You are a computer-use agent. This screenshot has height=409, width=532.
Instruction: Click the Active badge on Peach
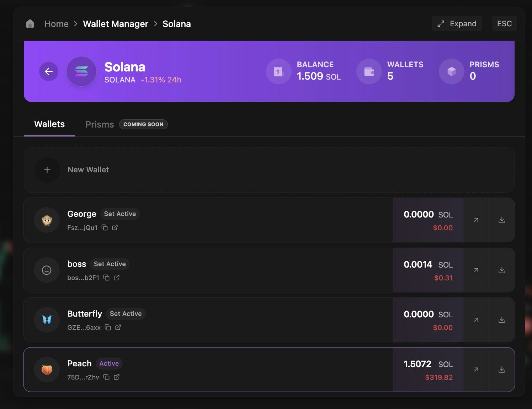[x=109, y=364]
